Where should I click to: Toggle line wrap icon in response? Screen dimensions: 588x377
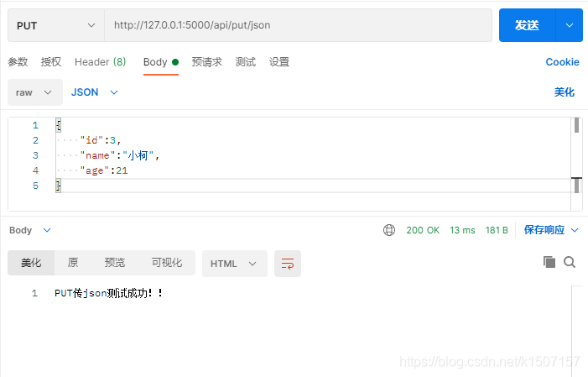coord(288,264)
